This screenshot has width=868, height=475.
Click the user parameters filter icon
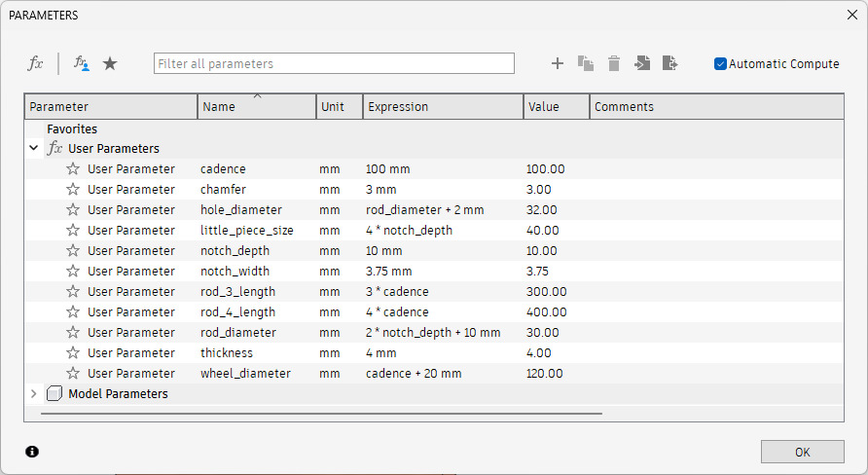point(82,63)
